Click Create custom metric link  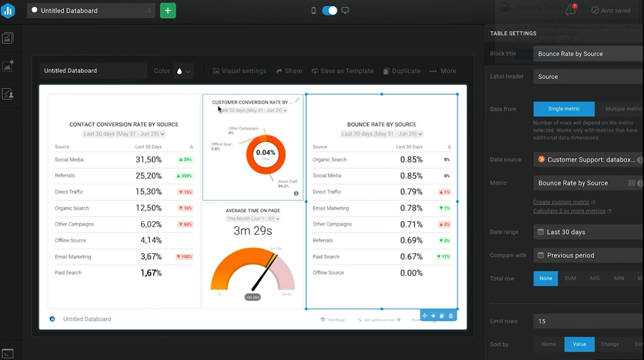pyautogui.click(x=561, y=202)
